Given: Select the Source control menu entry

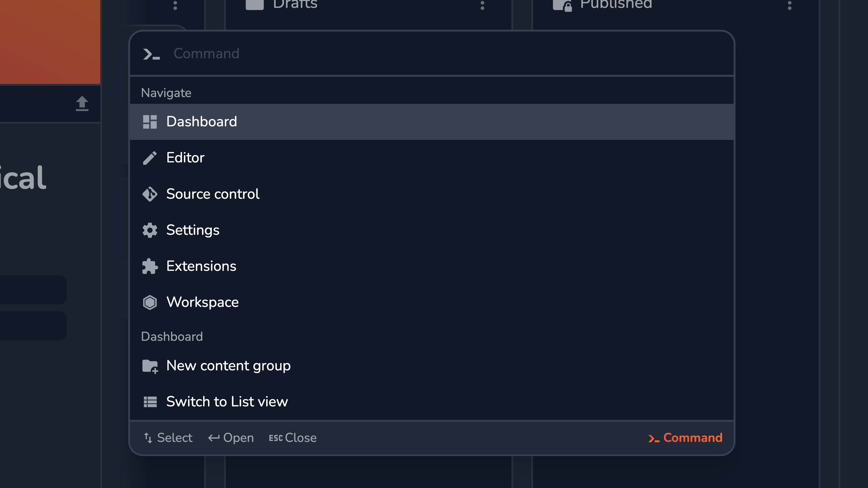Looking at the screenshot, I should coord(432,194).
